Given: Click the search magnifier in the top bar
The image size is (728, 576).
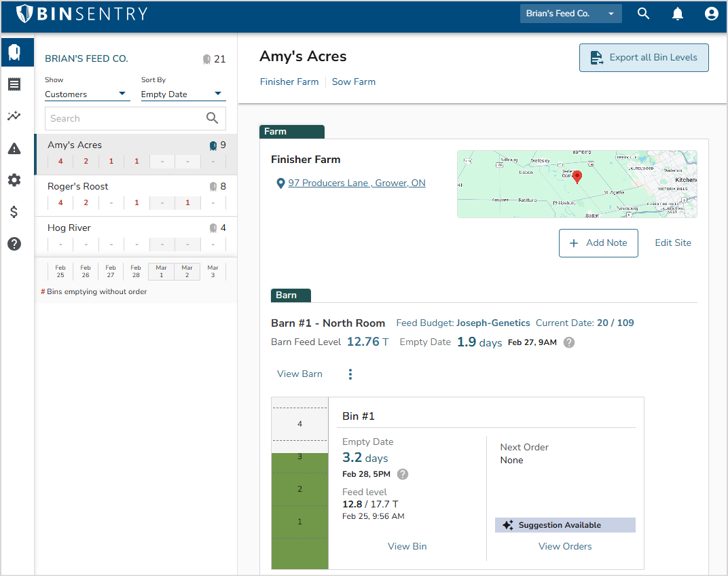Looking at the screenshot, I should click(x=643, y=13).
